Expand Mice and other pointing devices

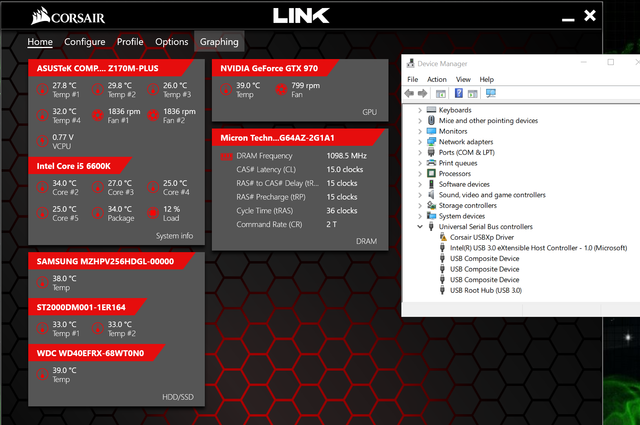pos(420,120)
